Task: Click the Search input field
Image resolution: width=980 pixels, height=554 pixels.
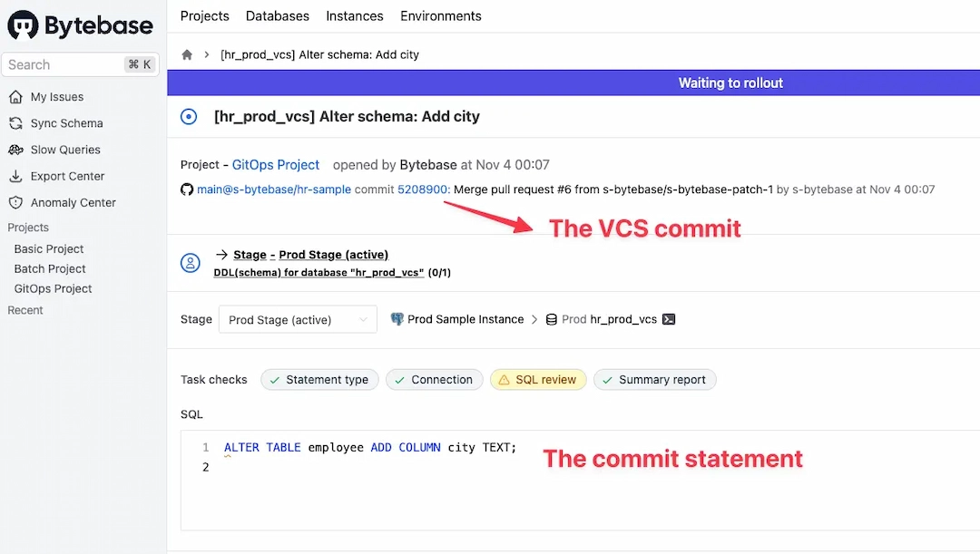Action: coord(64,64)
